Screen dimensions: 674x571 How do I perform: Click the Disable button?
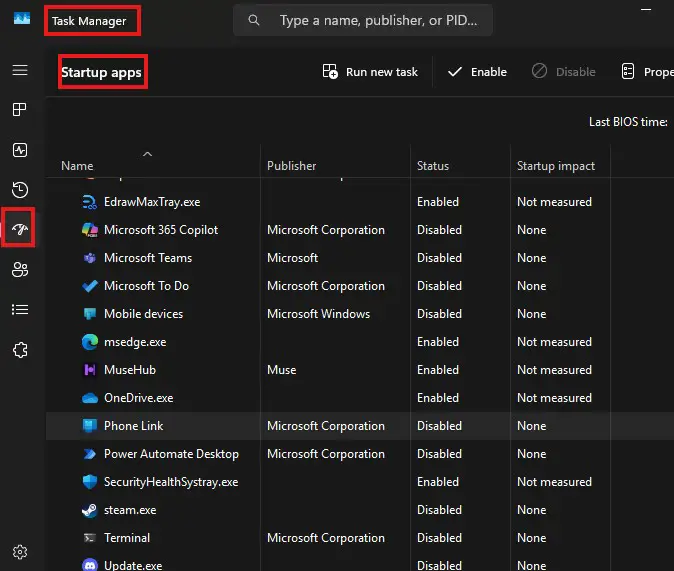click(563, 72)
